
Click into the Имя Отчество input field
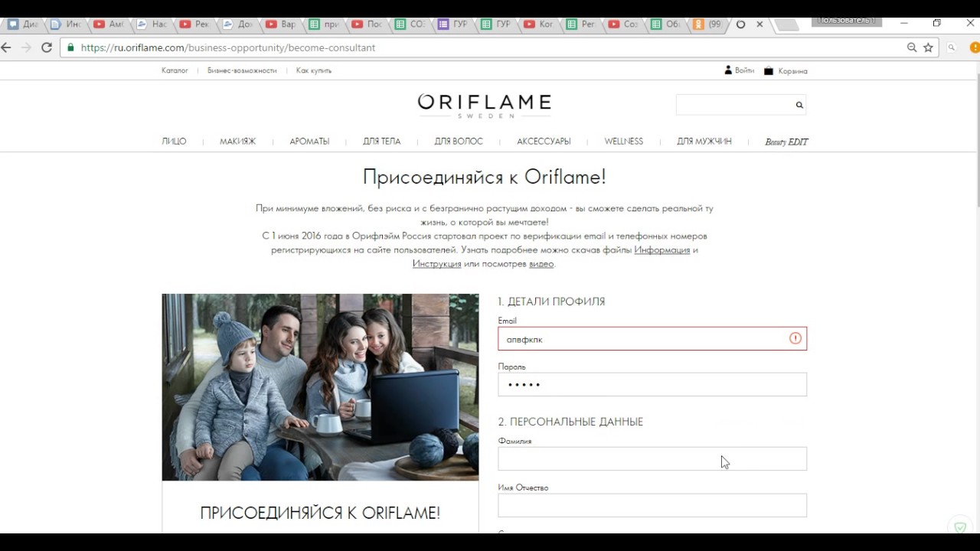click(x=652, y=505)
